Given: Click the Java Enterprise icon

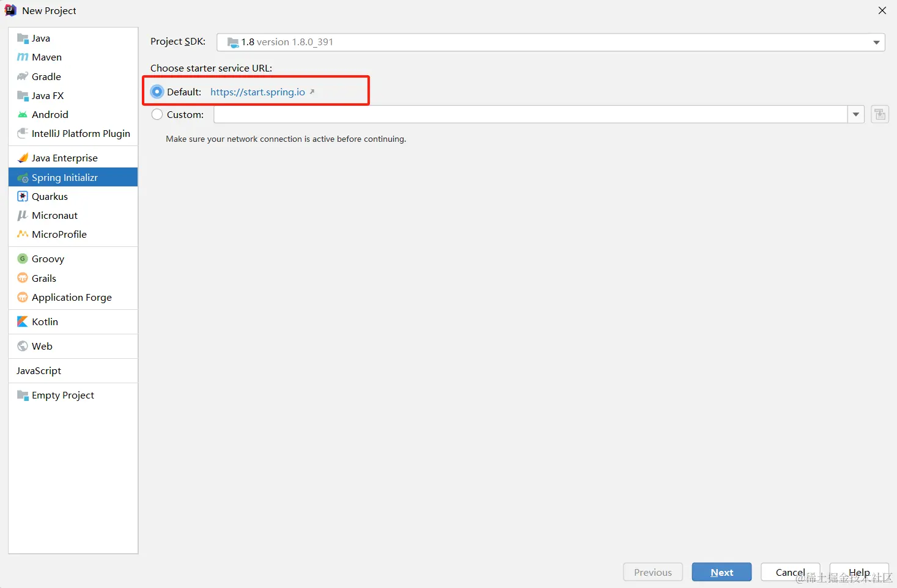Looking at the screenshot, I should coord(23,158).
